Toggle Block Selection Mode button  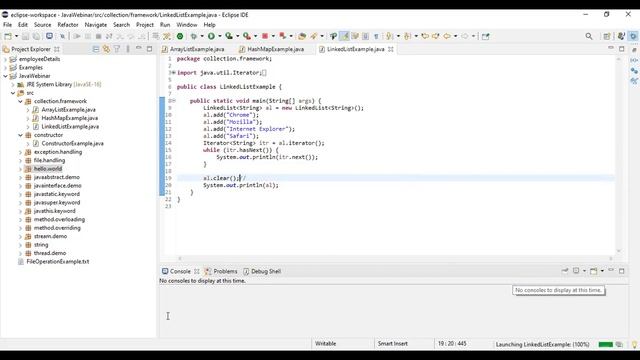coord(365,36)
